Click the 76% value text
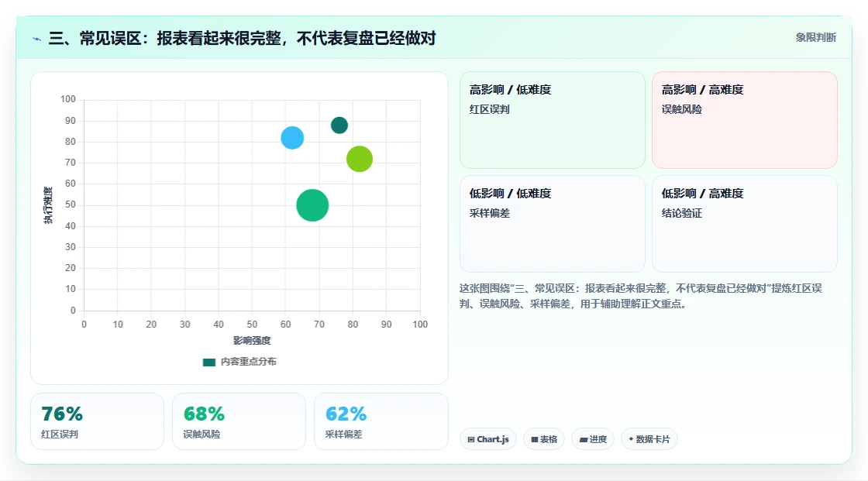 tap(62, 414)
